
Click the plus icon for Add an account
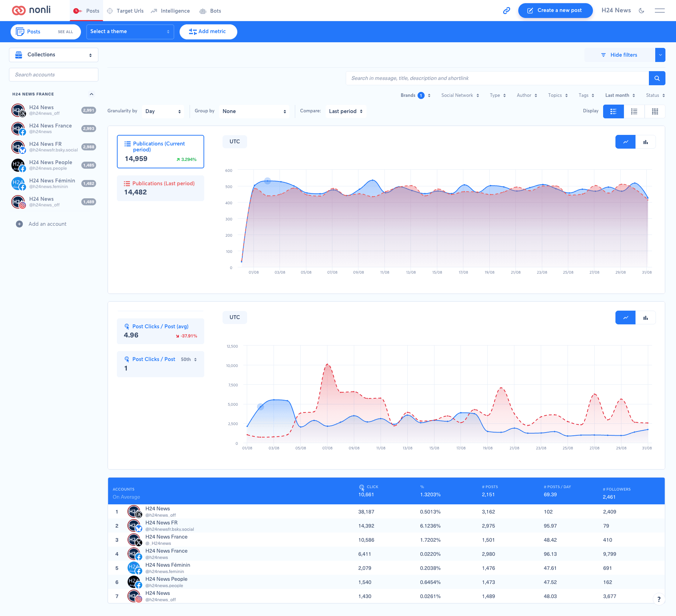19,224
